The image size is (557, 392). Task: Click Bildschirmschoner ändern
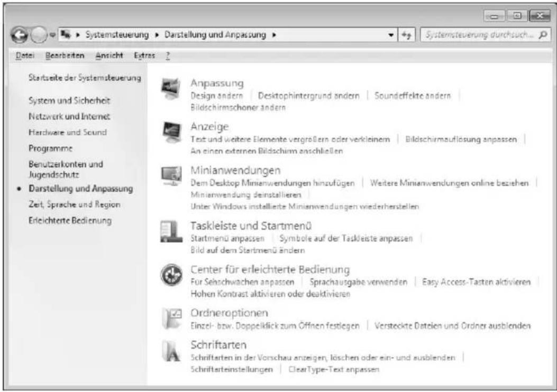tap(238, 107)
